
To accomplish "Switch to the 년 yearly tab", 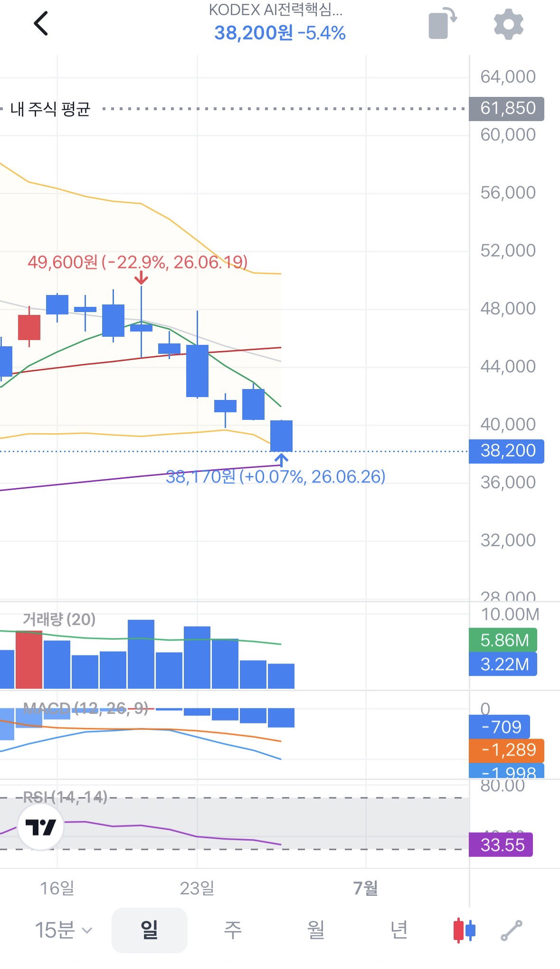I will tap(399, 930).
